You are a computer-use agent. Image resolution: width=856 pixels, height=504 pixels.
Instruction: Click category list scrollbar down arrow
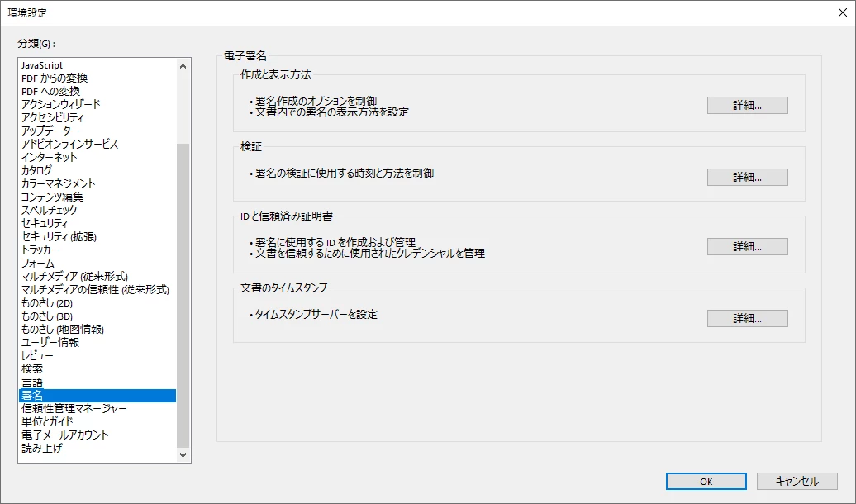click(183, 455)
